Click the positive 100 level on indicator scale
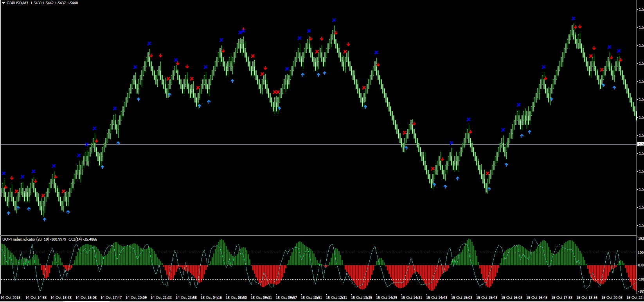This screenshot has width=644, height=302. [641, 253]
